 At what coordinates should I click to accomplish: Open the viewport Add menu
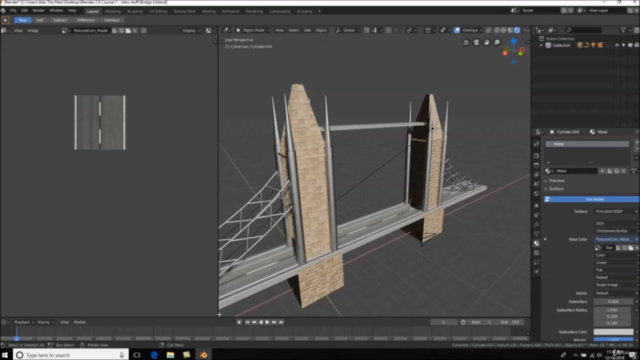pyautogui.click(x=307, y=30)
